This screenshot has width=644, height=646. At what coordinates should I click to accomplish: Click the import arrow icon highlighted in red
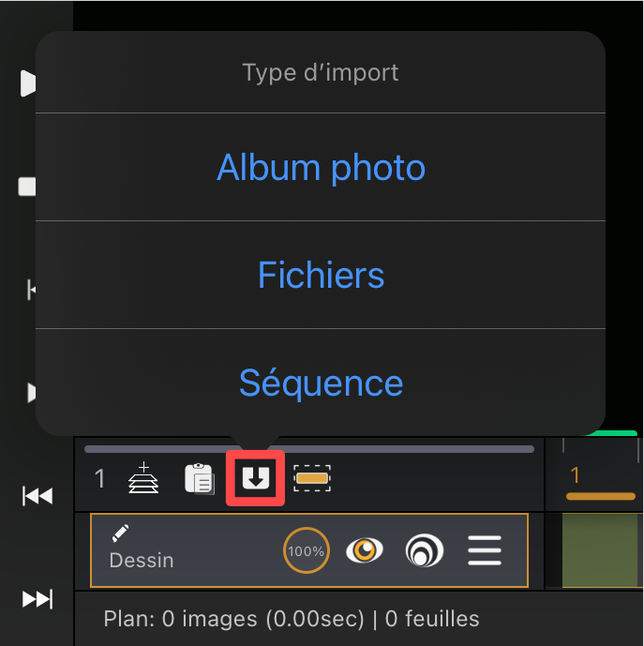256,478
